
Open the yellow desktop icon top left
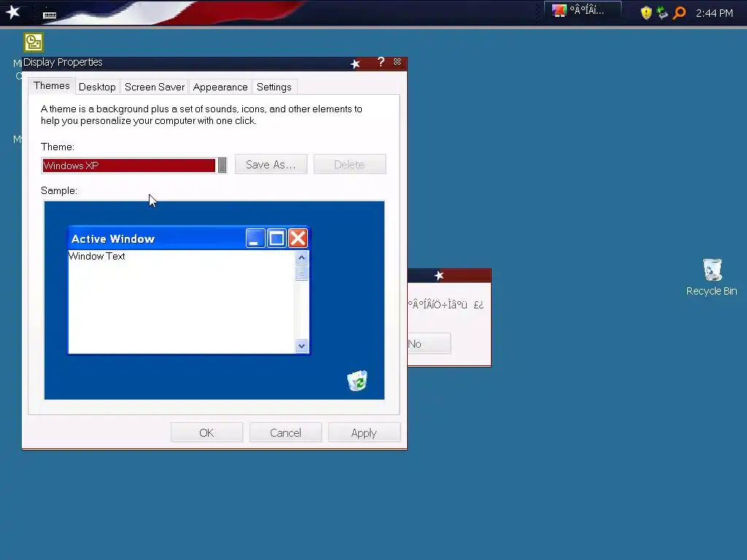[x=34, y=42]
